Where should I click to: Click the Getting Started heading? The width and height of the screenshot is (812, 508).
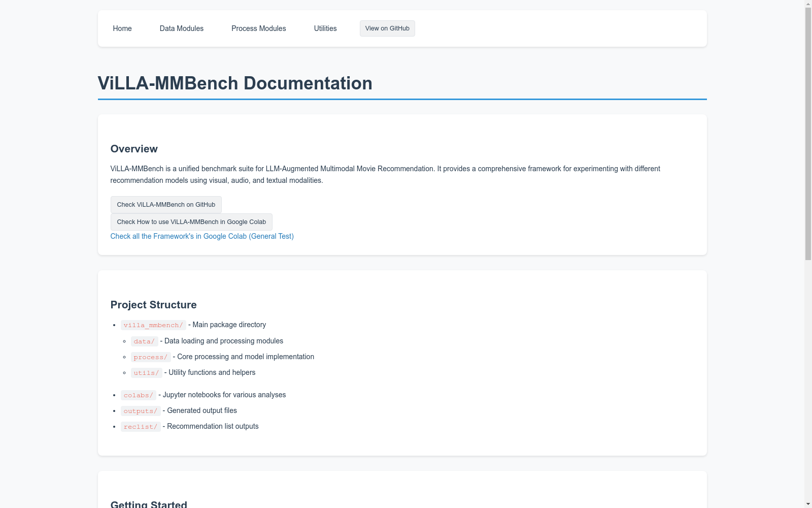pos(149,504)
